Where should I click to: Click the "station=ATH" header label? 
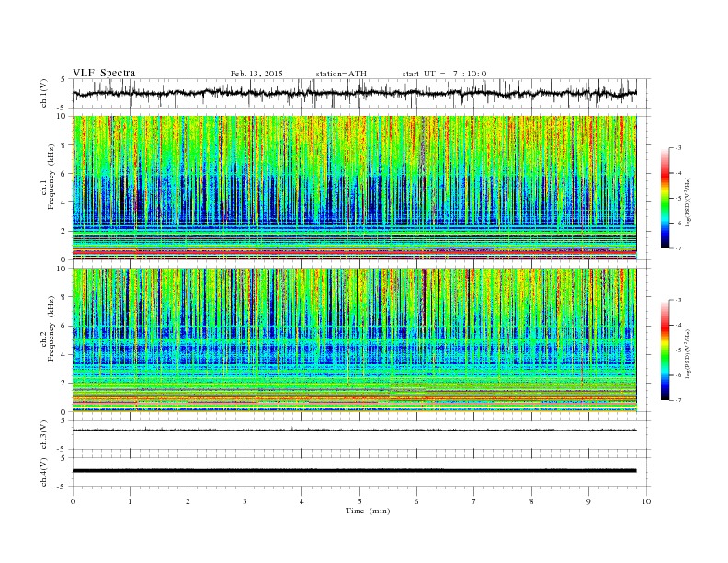(x=341, y=74)
